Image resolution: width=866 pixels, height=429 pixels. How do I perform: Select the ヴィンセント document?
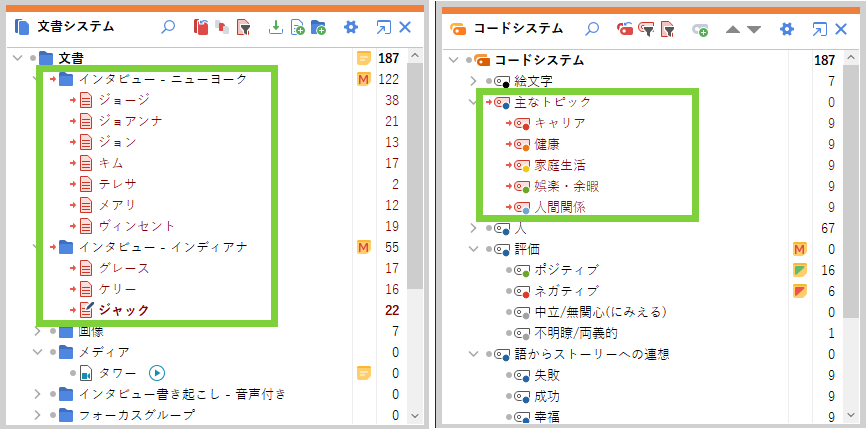[136, 226]
